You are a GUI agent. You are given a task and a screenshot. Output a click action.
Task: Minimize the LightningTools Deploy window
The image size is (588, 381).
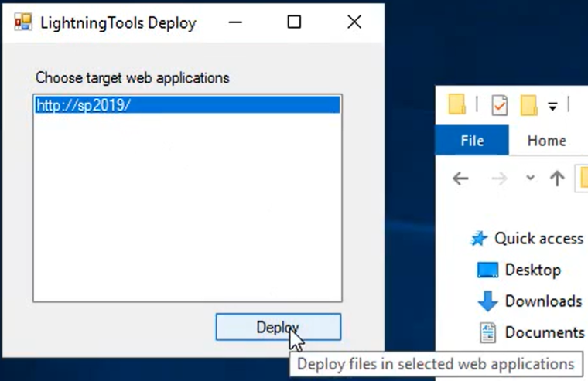click(x=235, y=22)
